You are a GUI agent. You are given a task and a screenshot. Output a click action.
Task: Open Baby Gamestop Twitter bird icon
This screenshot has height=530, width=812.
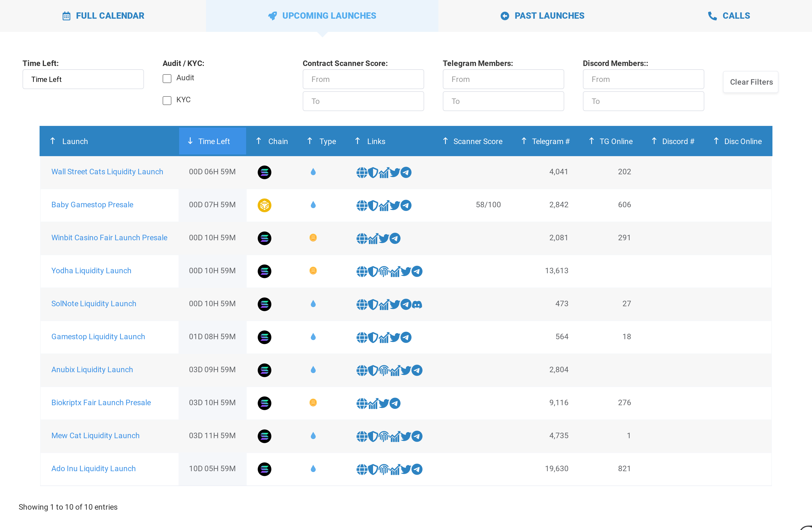point(395,205)
